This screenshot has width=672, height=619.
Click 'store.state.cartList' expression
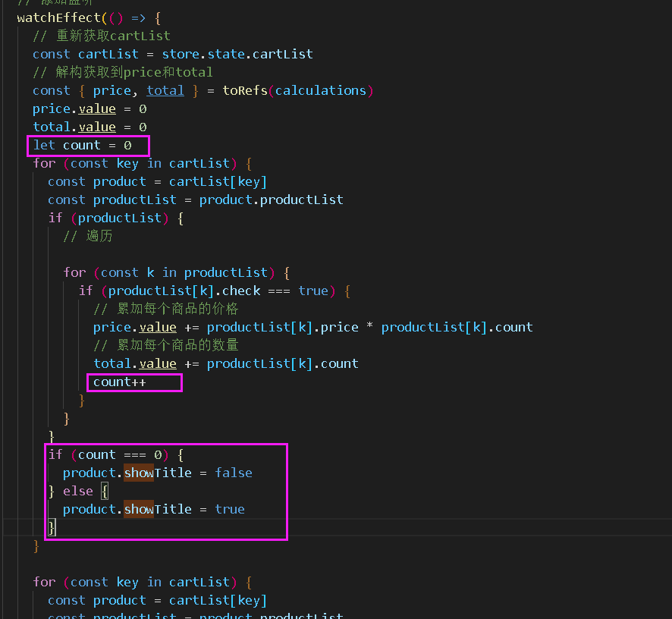pyautogui.click(x=237, y=54)
